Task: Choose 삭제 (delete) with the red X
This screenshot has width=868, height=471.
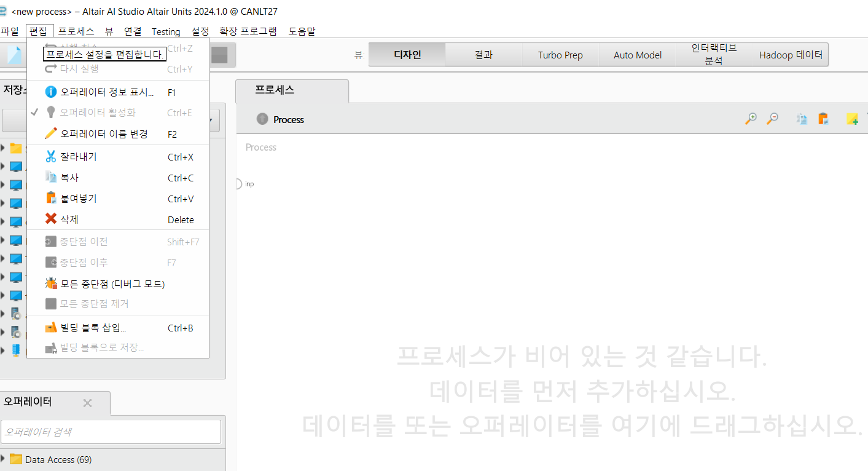Action: tap(69, 220)
